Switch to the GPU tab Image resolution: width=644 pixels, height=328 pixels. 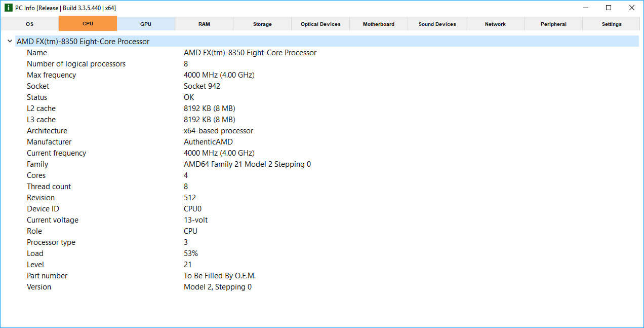(145, 23)
